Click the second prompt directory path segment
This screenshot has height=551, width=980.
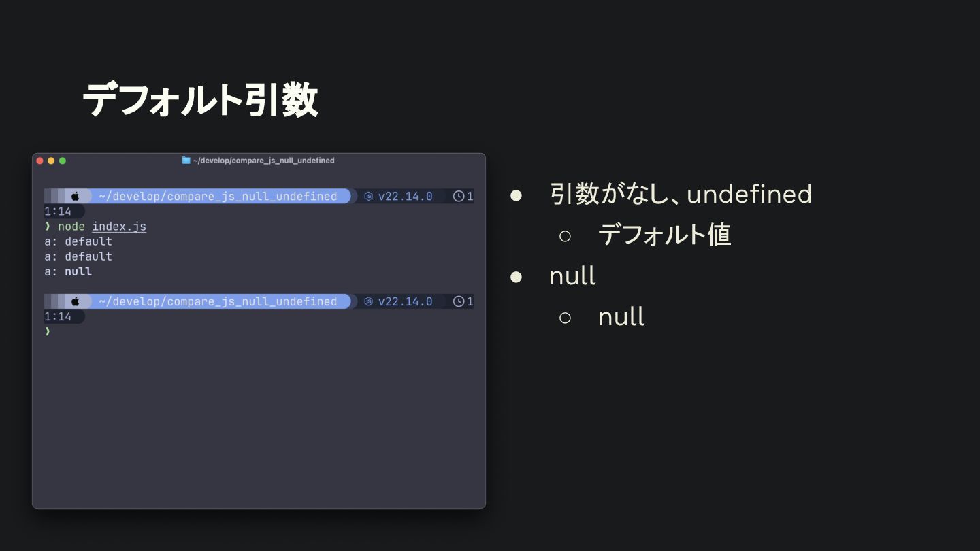(218, 301)
